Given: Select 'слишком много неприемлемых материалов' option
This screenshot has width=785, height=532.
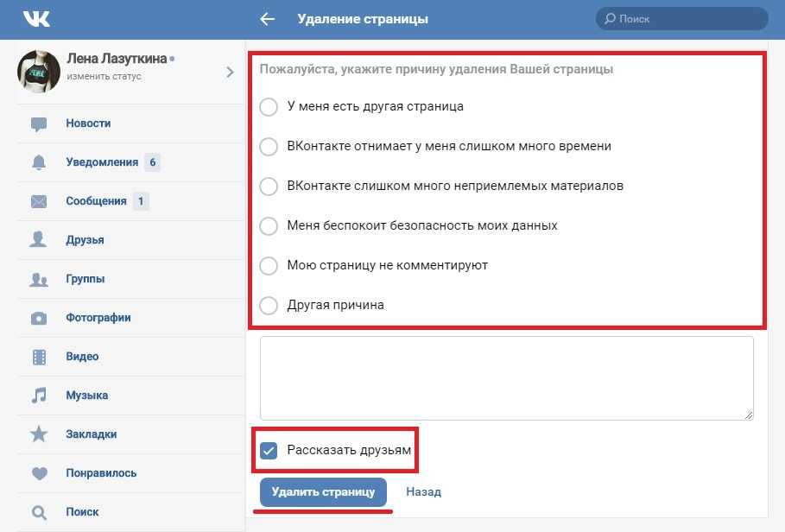Looking at the screenshot, I should coord(269,187).
